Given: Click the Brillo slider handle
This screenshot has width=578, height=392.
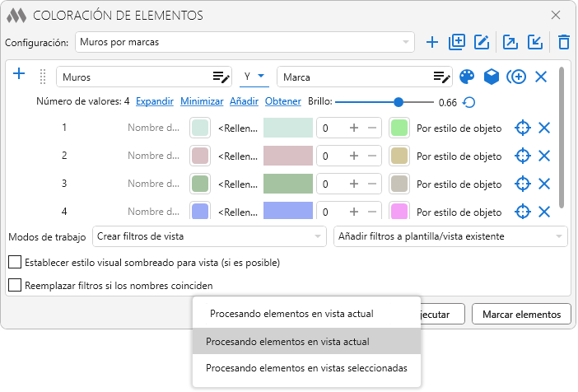Looking at the screenshot, I should [x=399, y=102].
